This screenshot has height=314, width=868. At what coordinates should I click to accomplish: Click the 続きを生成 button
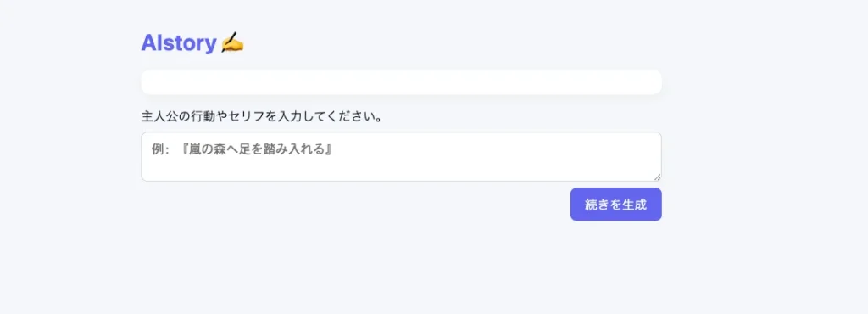coord(615,205)
